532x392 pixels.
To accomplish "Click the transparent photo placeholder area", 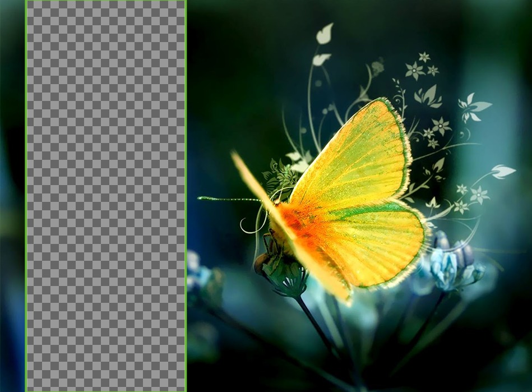I will point(105,196).
